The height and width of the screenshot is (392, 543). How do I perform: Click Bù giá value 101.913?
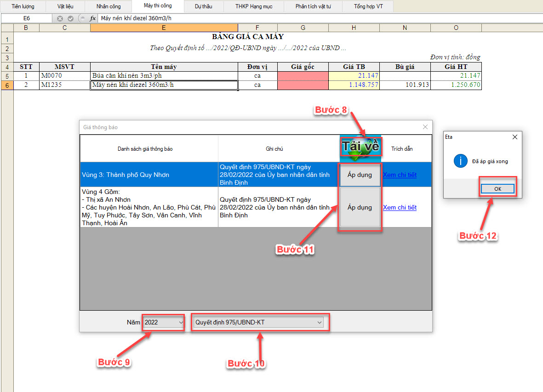pyautogui.click(x=405, y=85)
